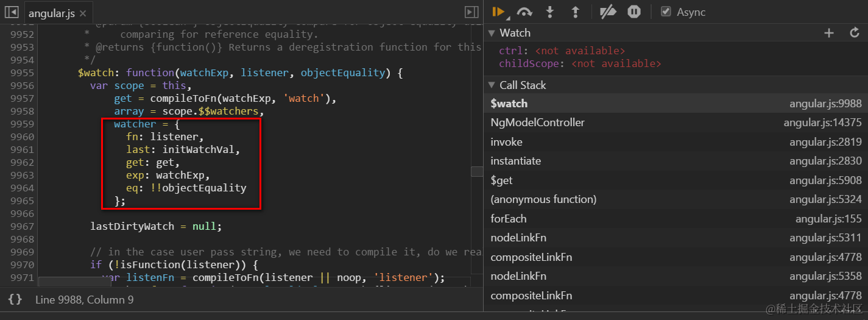Select invoke call stack frame
868x320 pixels.
tap(676, 142)
